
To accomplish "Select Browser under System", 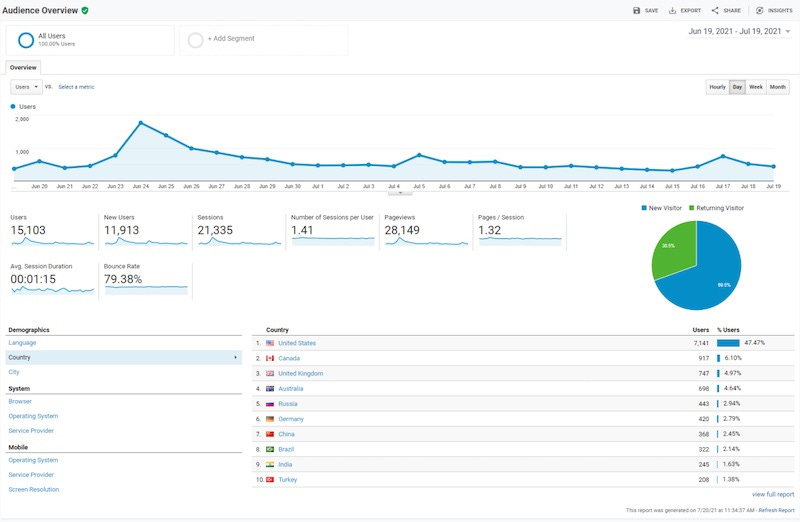I will point(20,402).
